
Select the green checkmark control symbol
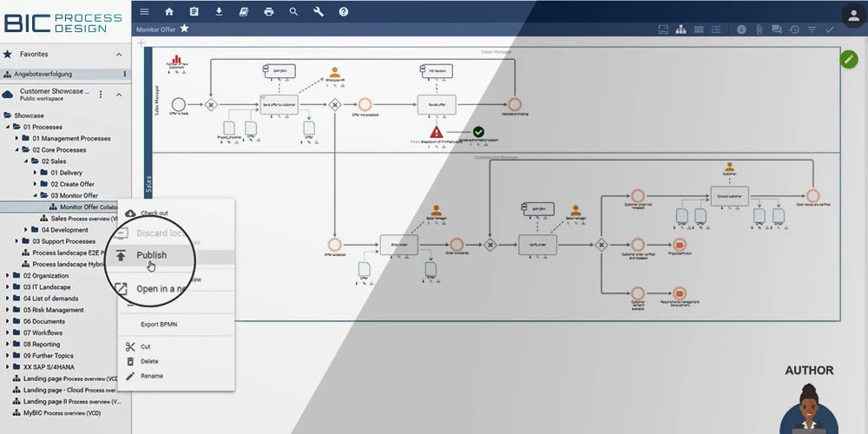(478, 132)
